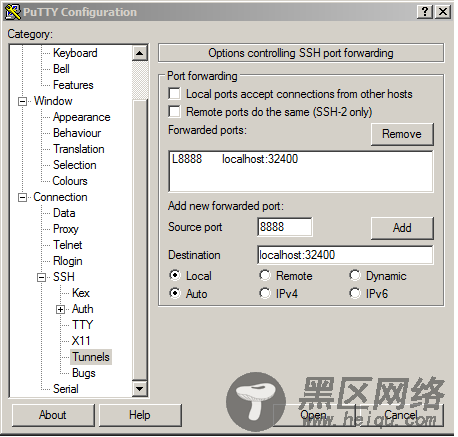
Task: Click the PuTTY icon in title bar
Action: [13, 12]
